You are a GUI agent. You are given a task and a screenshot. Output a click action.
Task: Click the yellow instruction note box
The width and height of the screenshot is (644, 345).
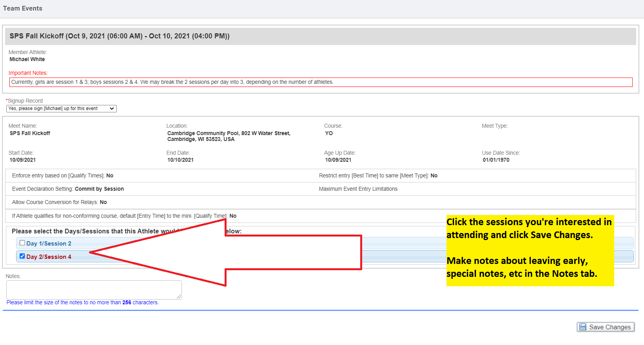[x=530, y=250]
